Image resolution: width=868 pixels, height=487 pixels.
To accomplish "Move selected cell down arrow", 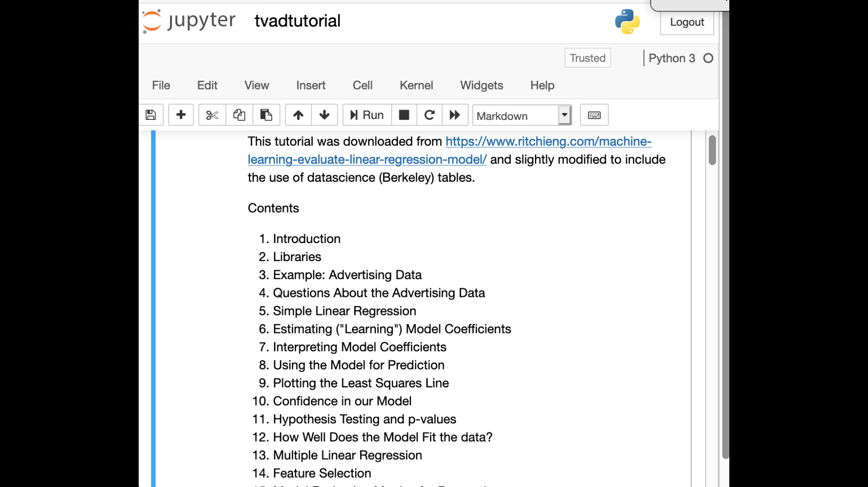I will pyautogui.click(x=324, y=115).
